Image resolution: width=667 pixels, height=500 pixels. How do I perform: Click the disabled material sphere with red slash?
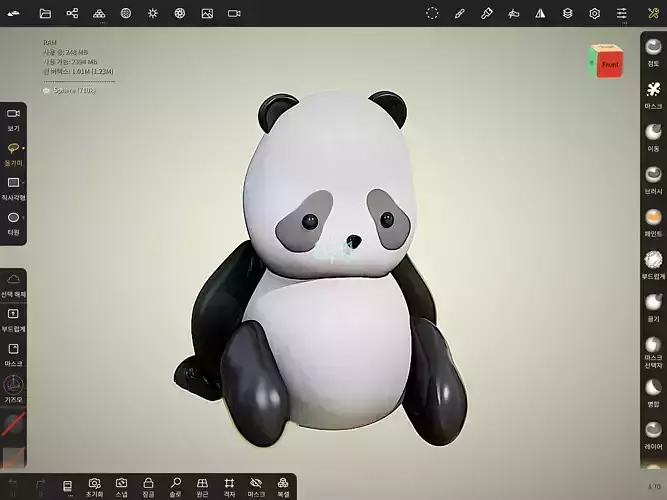13,424
